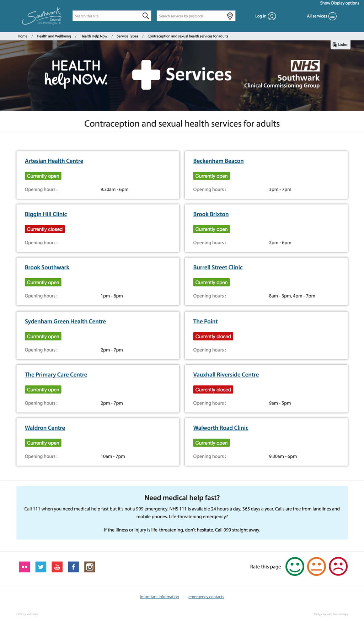Open the Artesian Health Centre link
Image resolution: width=364 pixels, height=621 pixels.
point(54,161)
